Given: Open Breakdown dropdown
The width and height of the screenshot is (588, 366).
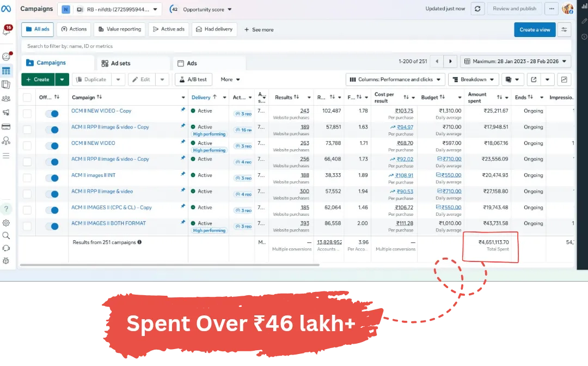Looking at the screenshot, I should tap(473, 80).
